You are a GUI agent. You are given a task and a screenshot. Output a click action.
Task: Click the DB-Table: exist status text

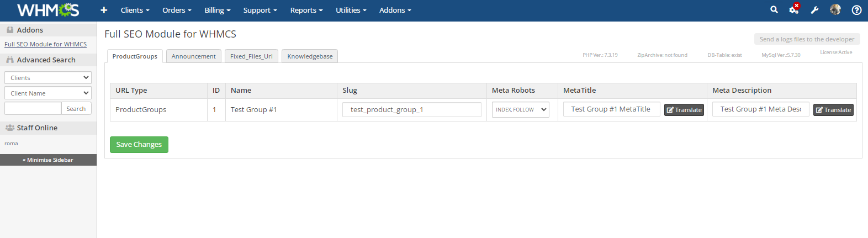pos(724,55)
